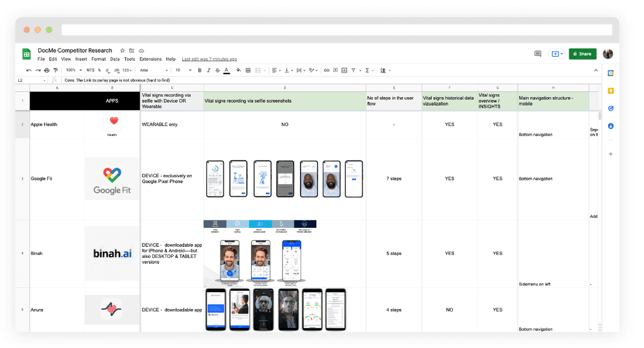Toggle strikethrough formatting
The width and height of the screenshot is (644, 348).
click(x=217, y=70)
